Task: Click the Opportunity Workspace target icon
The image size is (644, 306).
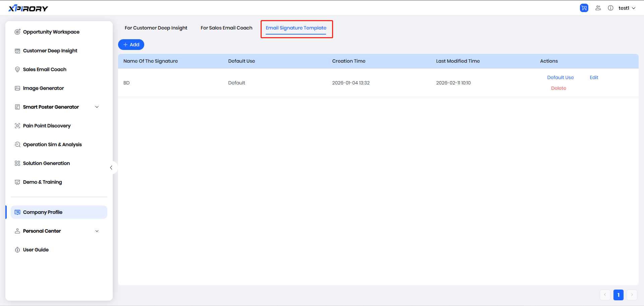Action: click(17, 32)
